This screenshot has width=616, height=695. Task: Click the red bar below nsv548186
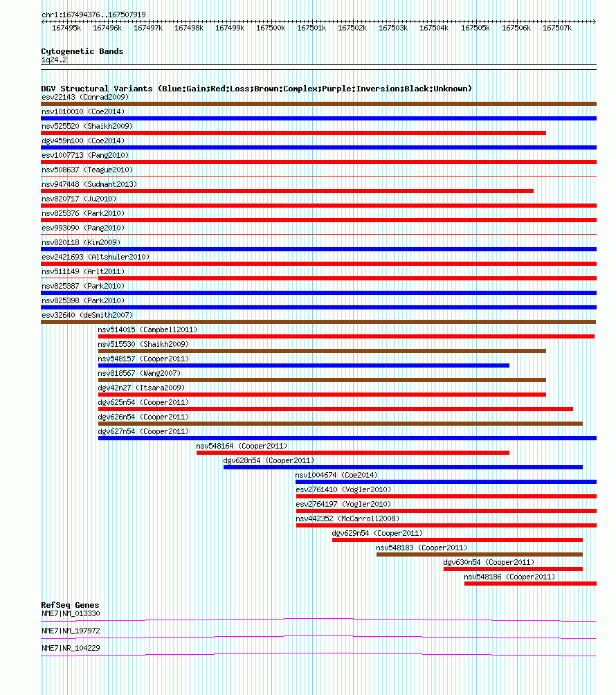(530, 584)
